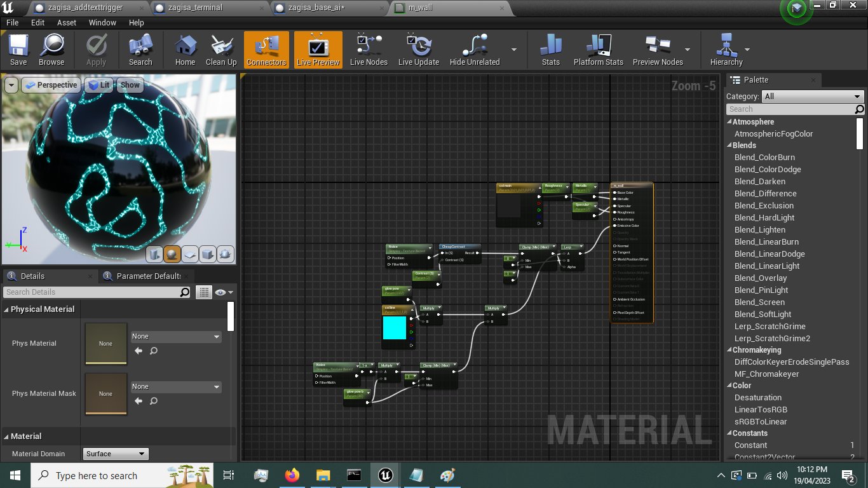Open the palette Category dropdown

click(x=813, y=97)
